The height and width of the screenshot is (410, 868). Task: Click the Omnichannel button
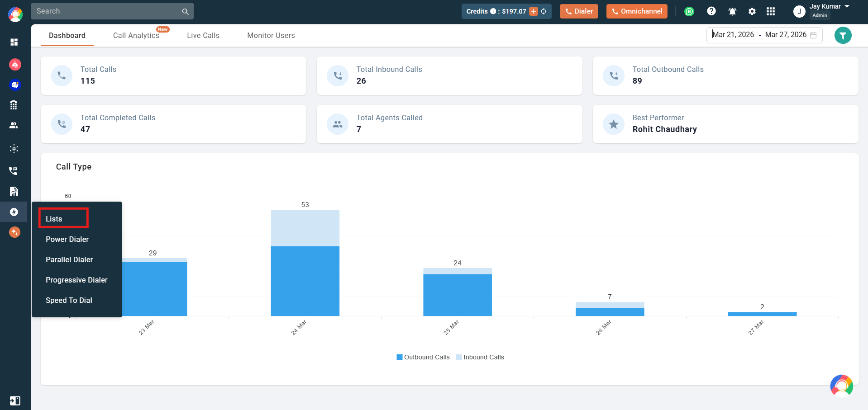click(x=637, y=11)
